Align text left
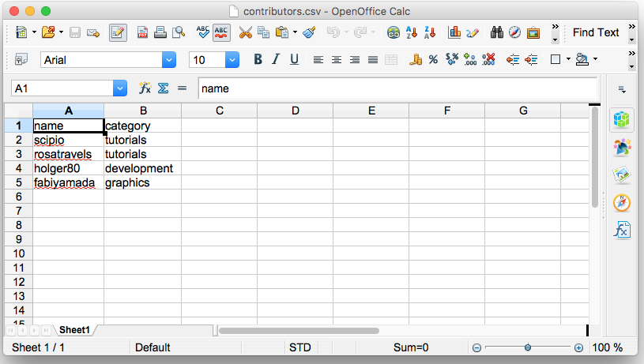The width and height of the screenshot is (644, 364). 318,60
